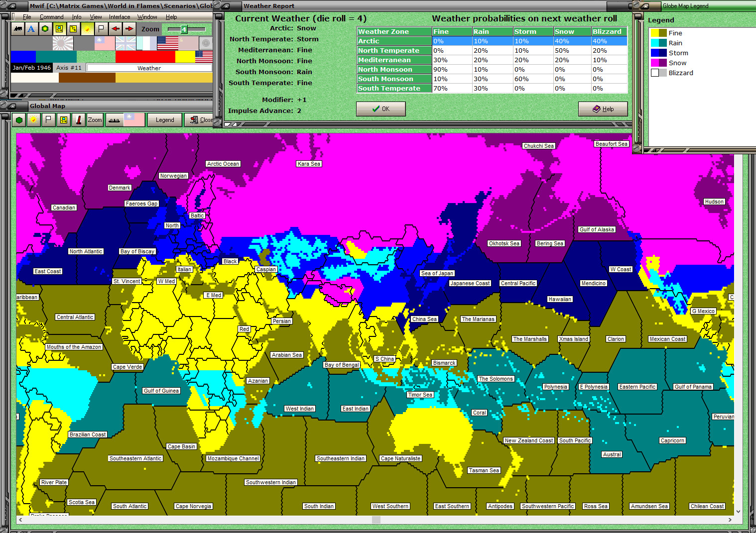756x533 pixels.
Task: Open the Help menu in menu bar
Action: (x=171, y=17)
